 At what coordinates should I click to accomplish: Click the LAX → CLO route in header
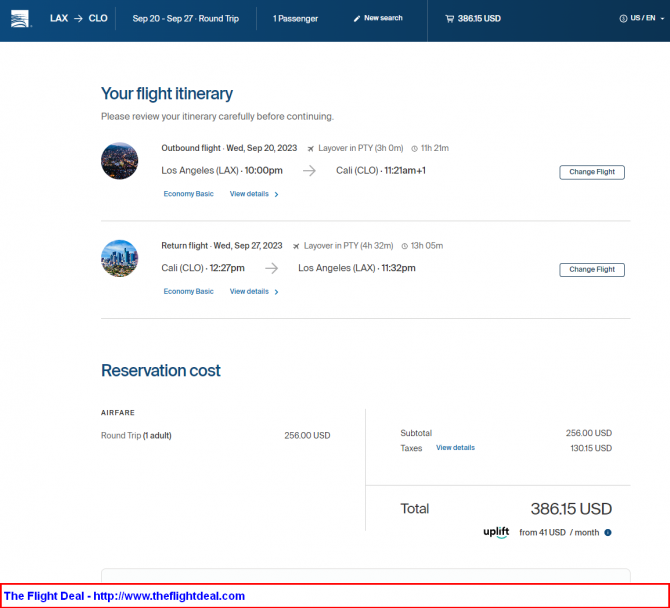coord(79,18)
